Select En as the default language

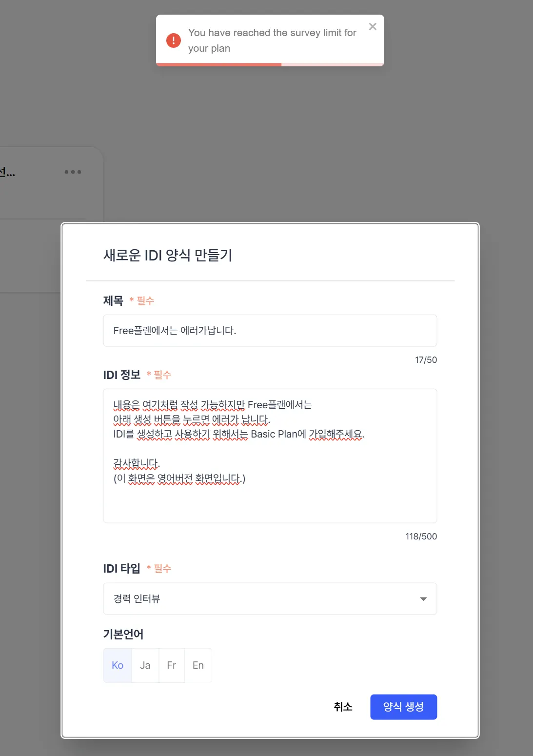pos(198,665)
